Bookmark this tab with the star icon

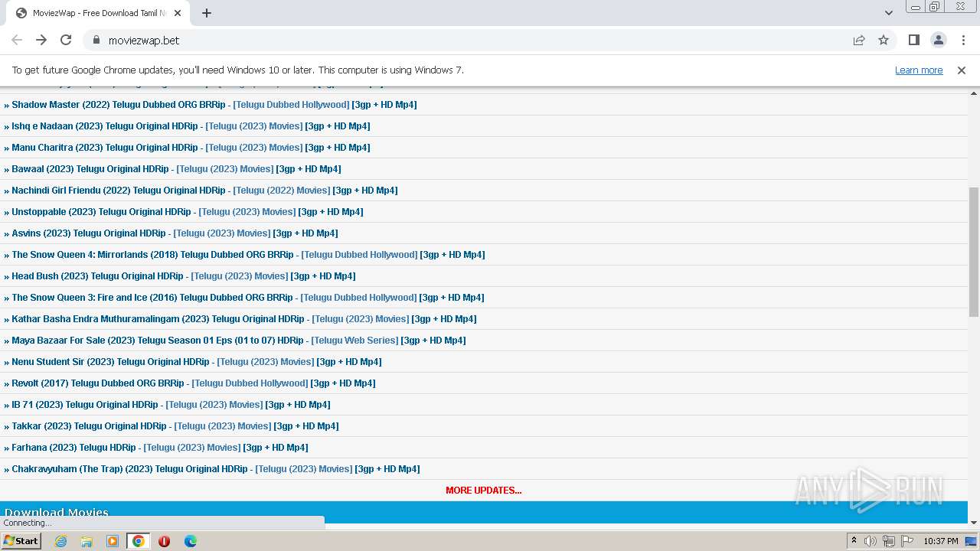(884, 40)
